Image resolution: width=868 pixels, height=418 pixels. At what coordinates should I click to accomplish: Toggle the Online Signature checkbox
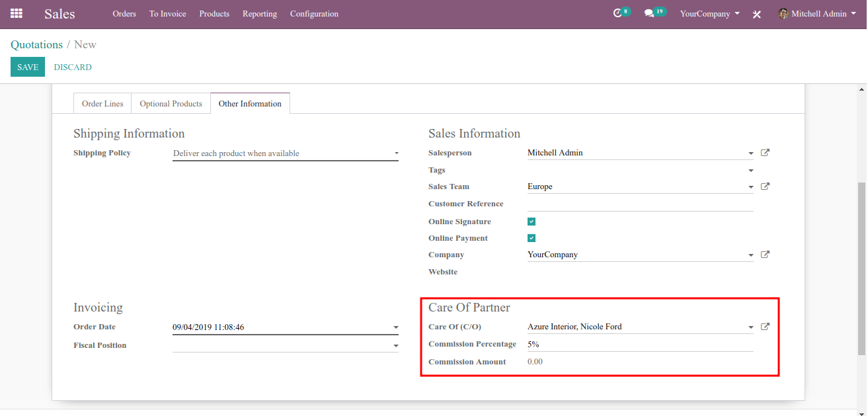(532, 222)
